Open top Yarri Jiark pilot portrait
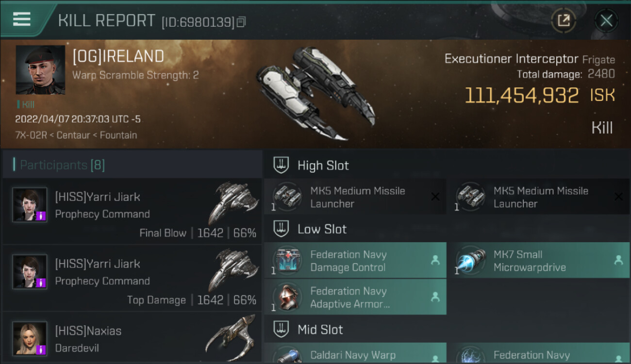Screen dimensions: 631x364 point(30,205)
